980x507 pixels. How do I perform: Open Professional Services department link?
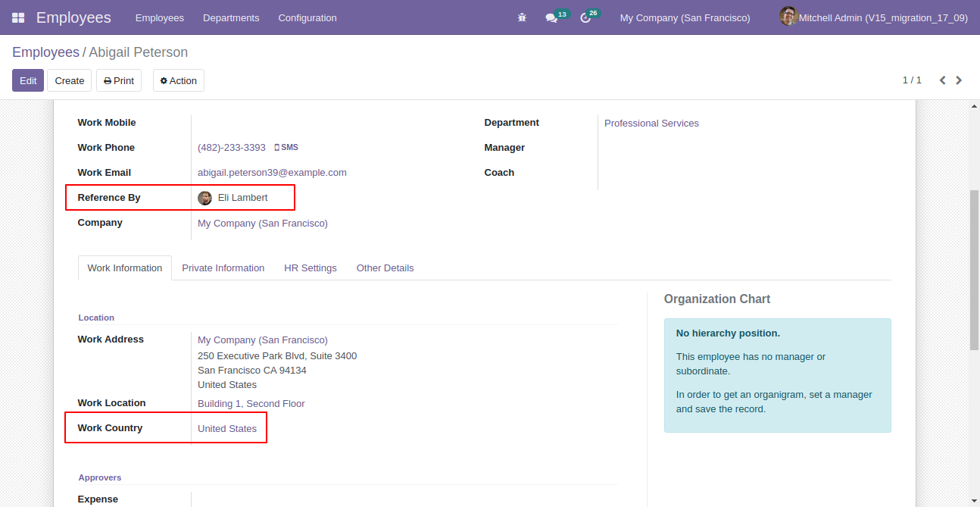tap(651, 124)
